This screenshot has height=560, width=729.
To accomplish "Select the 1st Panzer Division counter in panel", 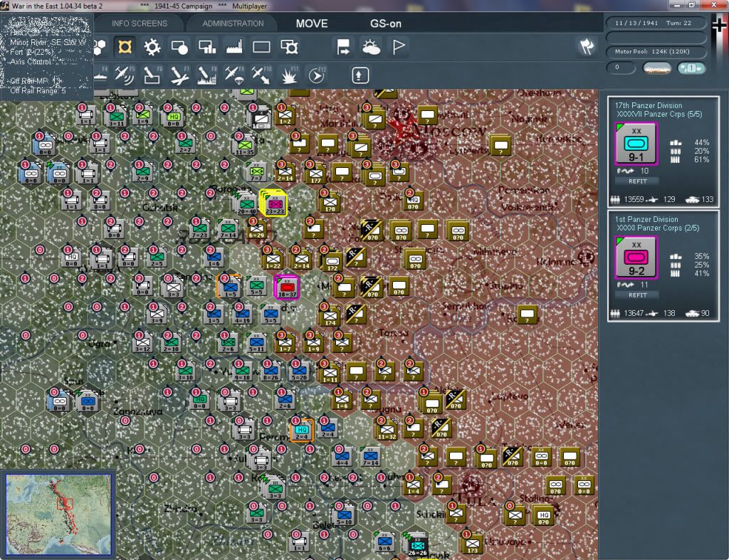I will click(636, 258).
